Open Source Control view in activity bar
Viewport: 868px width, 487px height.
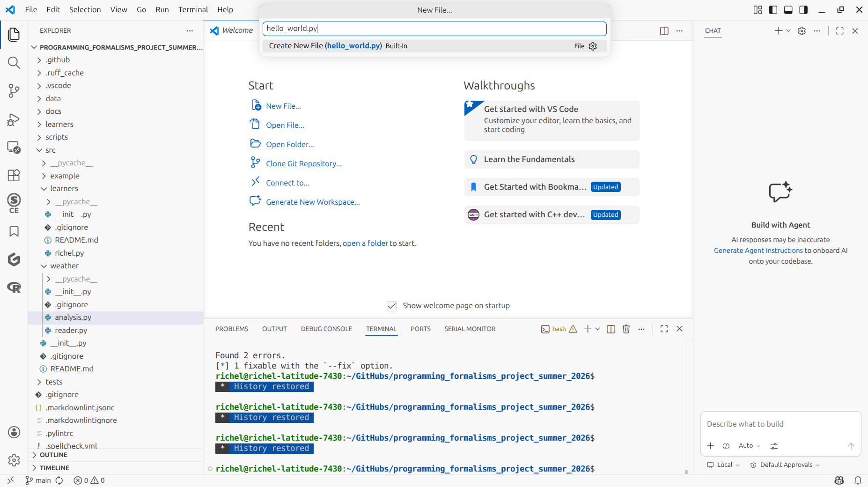tap(14, 90)
